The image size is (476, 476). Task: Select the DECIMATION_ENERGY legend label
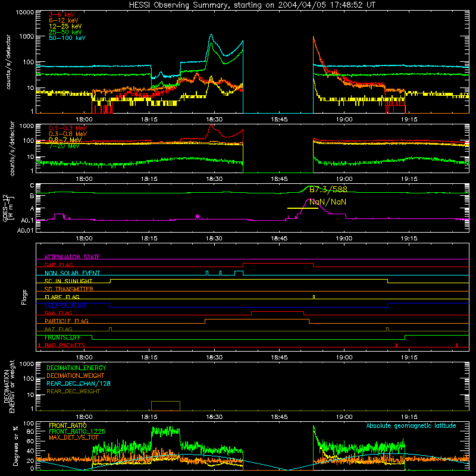pos(76,368)
